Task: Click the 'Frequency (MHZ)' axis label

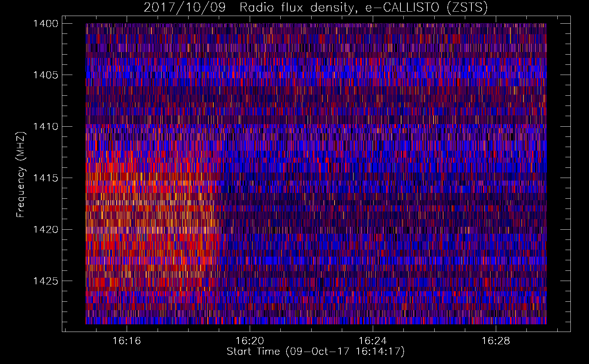Action: click(x=21, y=175)
